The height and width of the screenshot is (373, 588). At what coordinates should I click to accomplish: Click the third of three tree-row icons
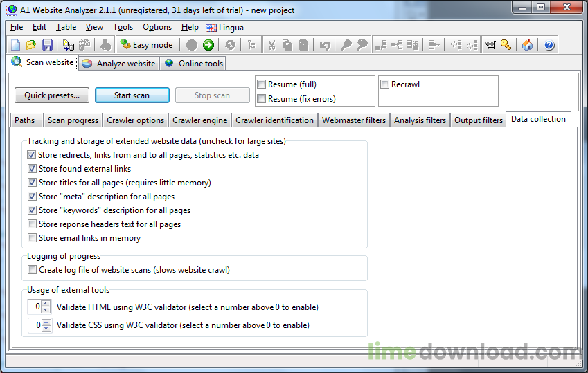tap(413, 45)
